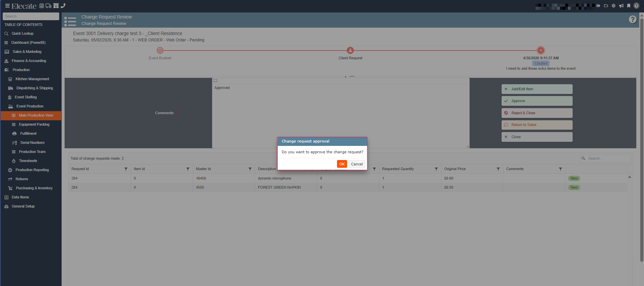Screen dimensions: 644x286
Task: Click the logout arrow icon
Action: pyautogui.click(x=598, y=6)
